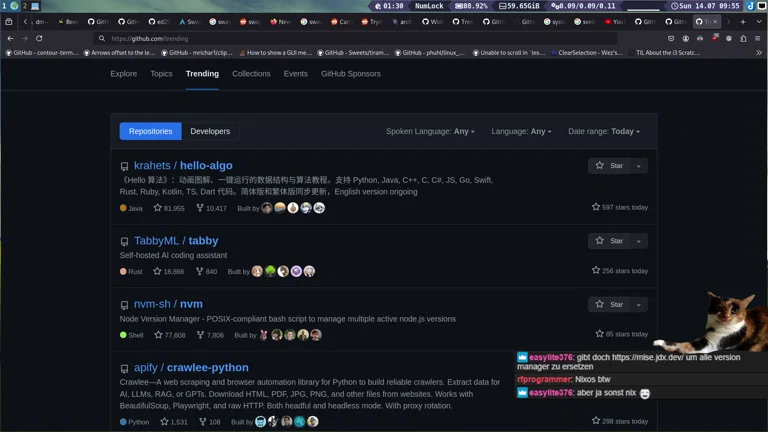Click the browser back arrow

[11, 38]
